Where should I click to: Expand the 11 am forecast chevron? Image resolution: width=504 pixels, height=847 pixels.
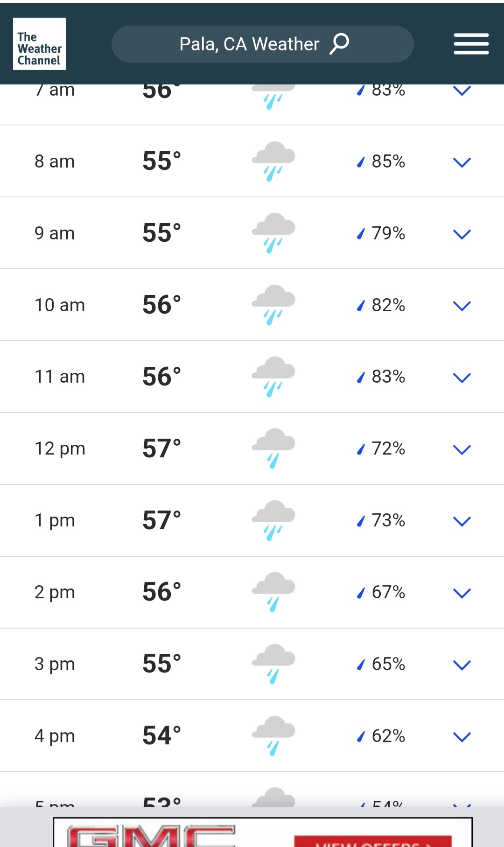[462, 378]
